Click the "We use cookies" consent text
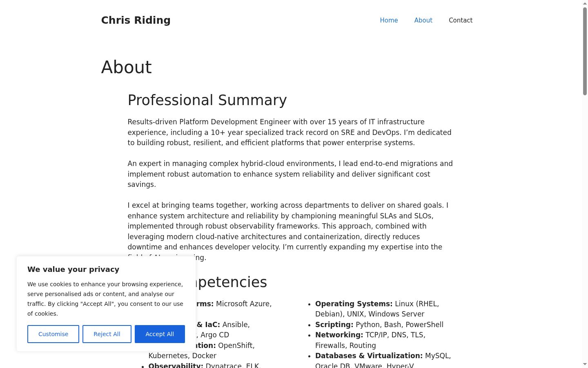Image resolution: width=588 pixels, height=368 pixels. click(105, 299)
